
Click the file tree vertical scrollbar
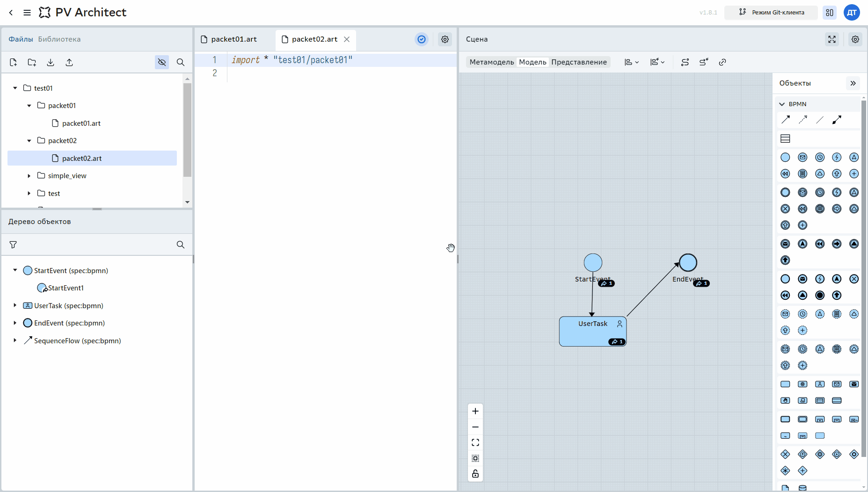click(187, 130)
